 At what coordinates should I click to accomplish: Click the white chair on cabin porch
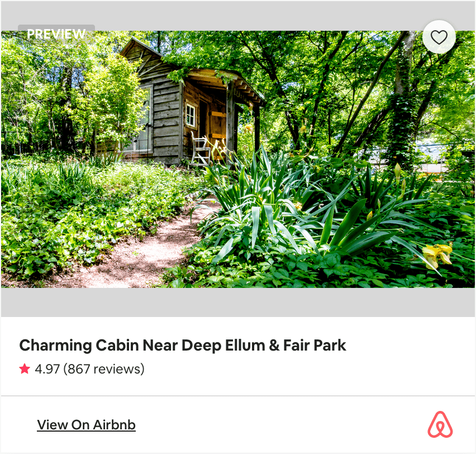[201, 148]
